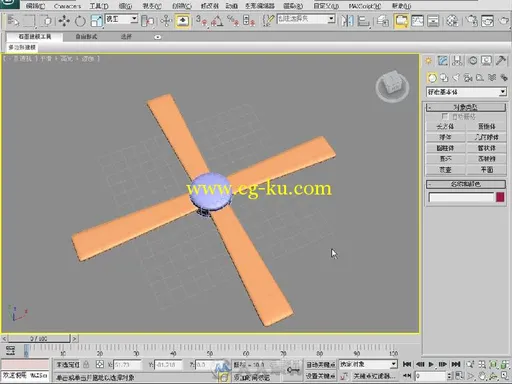Select the Scale tool
This screenshot has width=512, height=384.
pos(96,21)
